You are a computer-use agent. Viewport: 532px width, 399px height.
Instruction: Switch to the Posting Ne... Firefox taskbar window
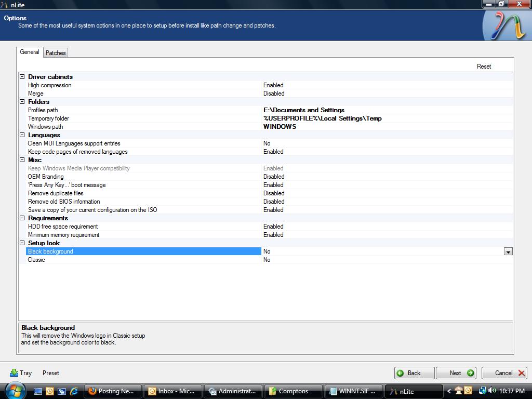pos(113,391)
